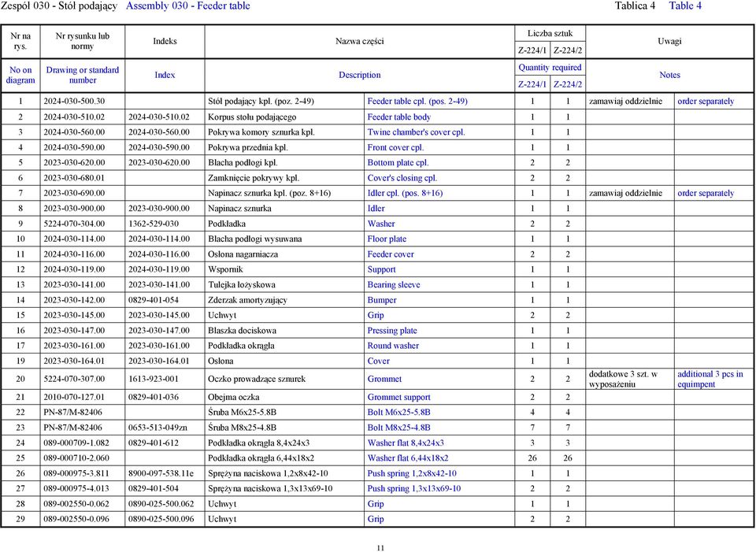Click the 'Tablica 4' label
The width and height of the screenshot is (756, 552).
coord(635,6)
